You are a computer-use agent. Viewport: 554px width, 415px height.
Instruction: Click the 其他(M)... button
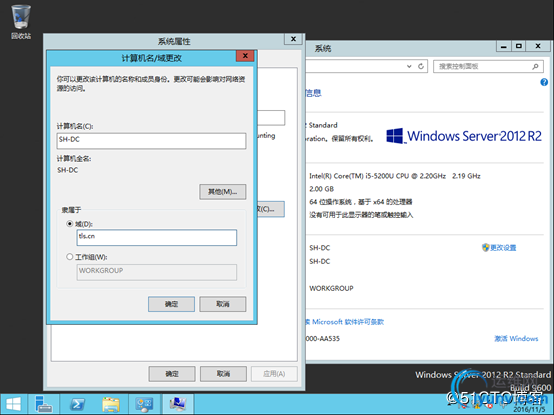pyautogui.click(x=223, y=192)
